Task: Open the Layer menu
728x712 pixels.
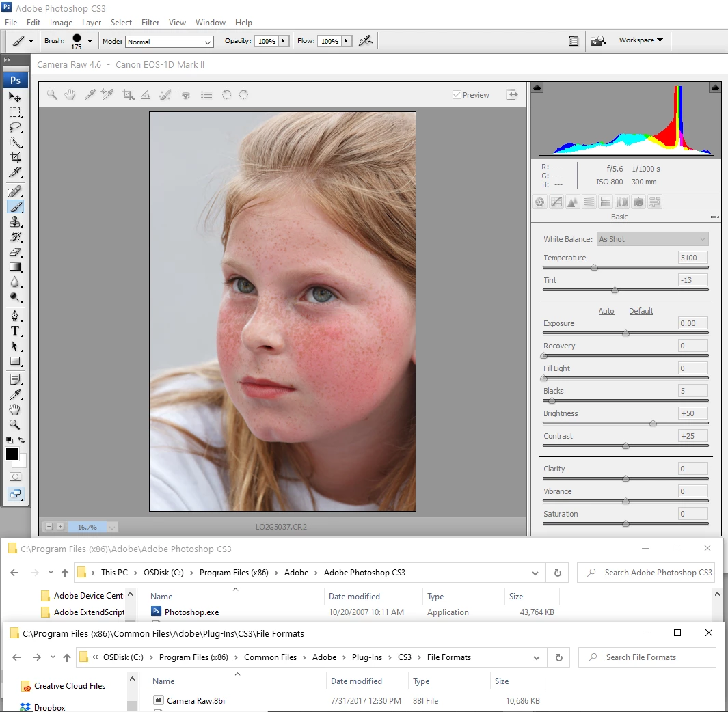Action: pos(92,23)
